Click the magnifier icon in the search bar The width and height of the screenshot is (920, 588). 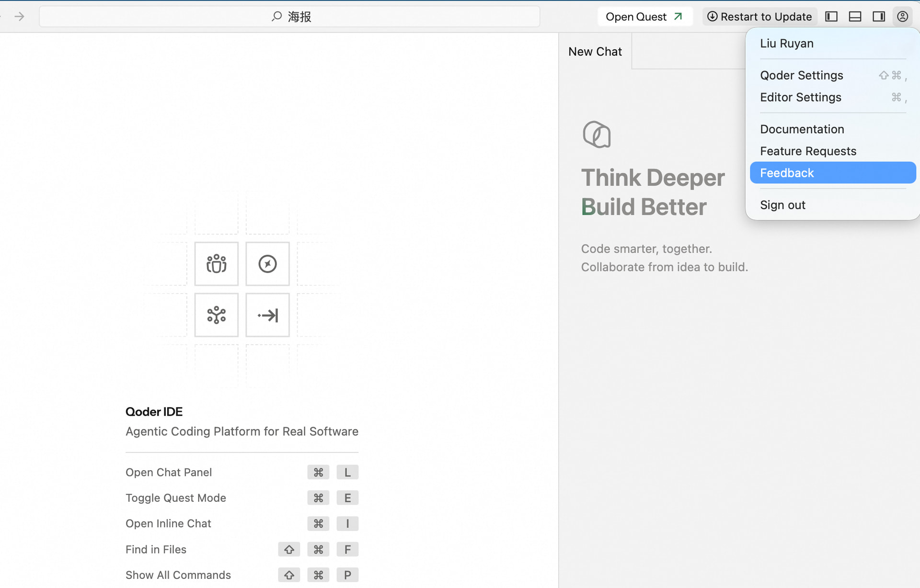click(276, 17)
